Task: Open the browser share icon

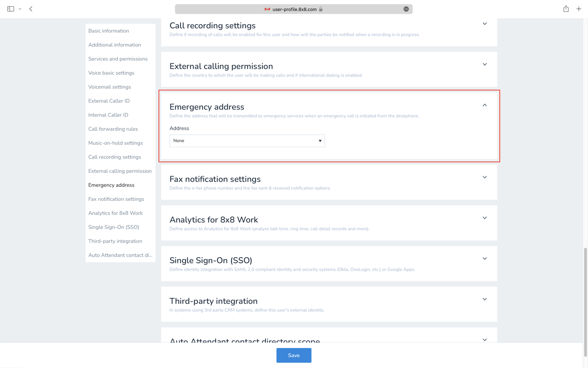Action: click(x=566, y=9)
